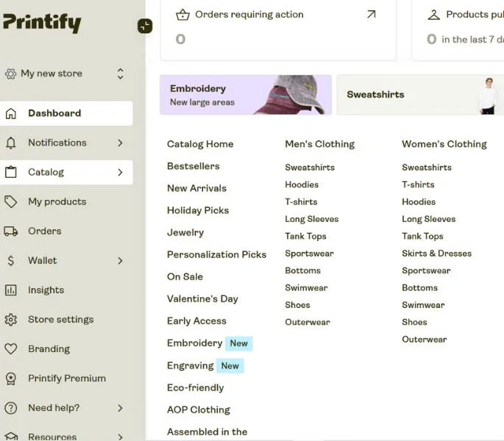Expand the Notifications submenu chevron
Screen dimensions: 504x441
pyautogui.click(x=120, y=143)
